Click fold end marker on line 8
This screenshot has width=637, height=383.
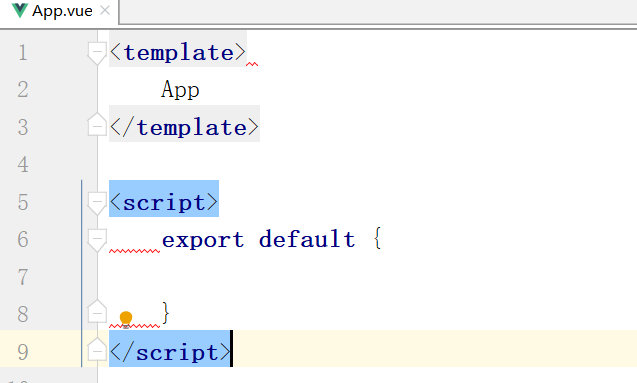coord(97,312)
